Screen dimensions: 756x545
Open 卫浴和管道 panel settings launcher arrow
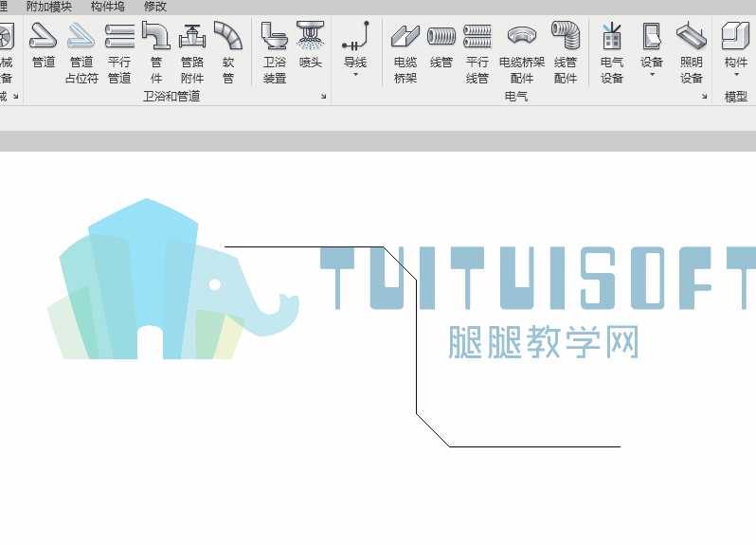[x=323, y=97]
